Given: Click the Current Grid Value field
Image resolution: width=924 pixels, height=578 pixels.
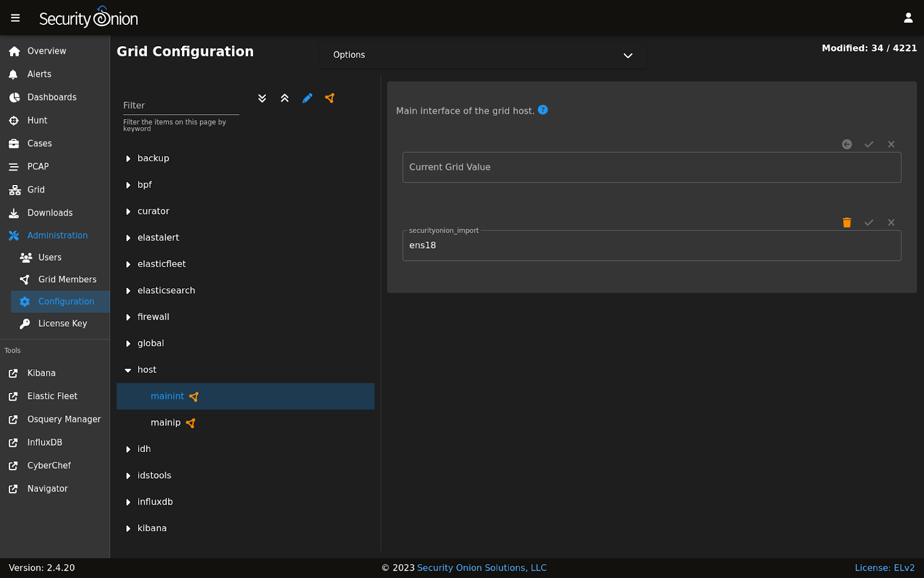Looking at the screenshot, I should point(651,167).
